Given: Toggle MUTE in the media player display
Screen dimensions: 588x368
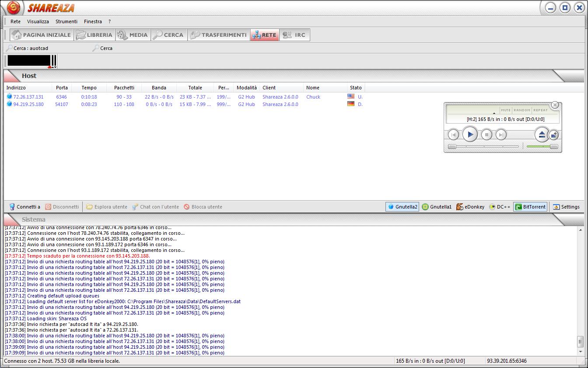Looking at the screenshot, I should tap(506, 110).
